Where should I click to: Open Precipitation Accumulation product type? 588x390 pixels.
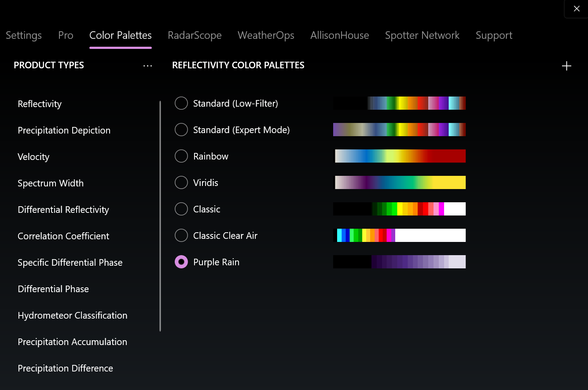72,342
